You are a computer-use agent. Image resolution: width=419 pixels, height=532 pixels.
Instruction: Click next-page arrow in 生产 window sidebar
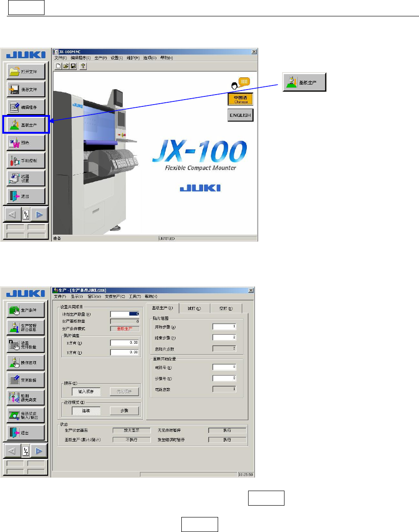pos(39,451)
